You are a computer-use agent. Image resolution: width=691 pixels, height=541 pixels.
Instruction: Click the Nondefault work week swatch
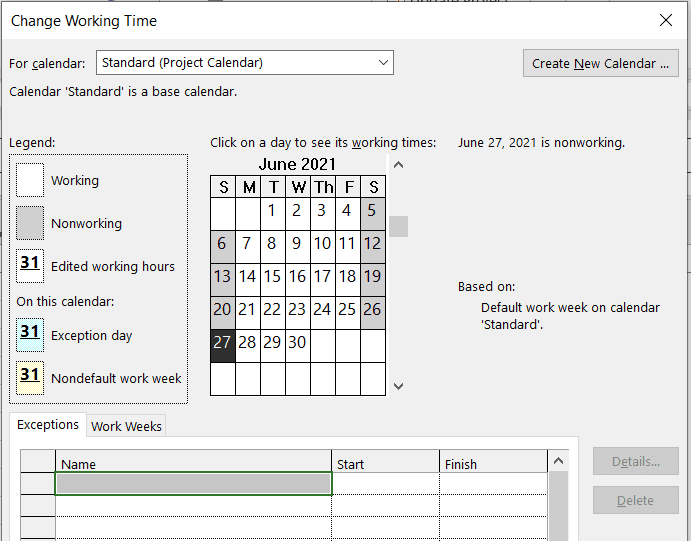click(30, 378)
